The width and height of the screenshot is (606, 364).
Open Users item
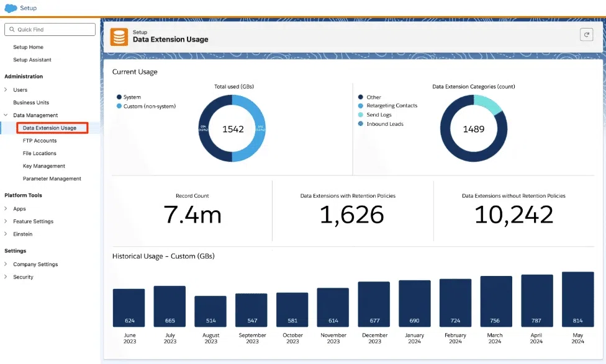(x=20, y=90)
